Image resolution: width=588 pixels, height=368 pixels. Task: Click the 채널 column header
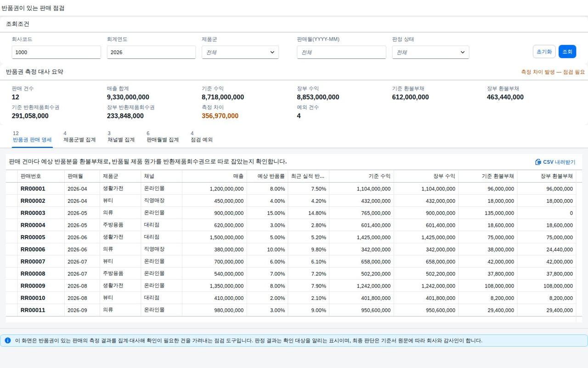point(162,176)
